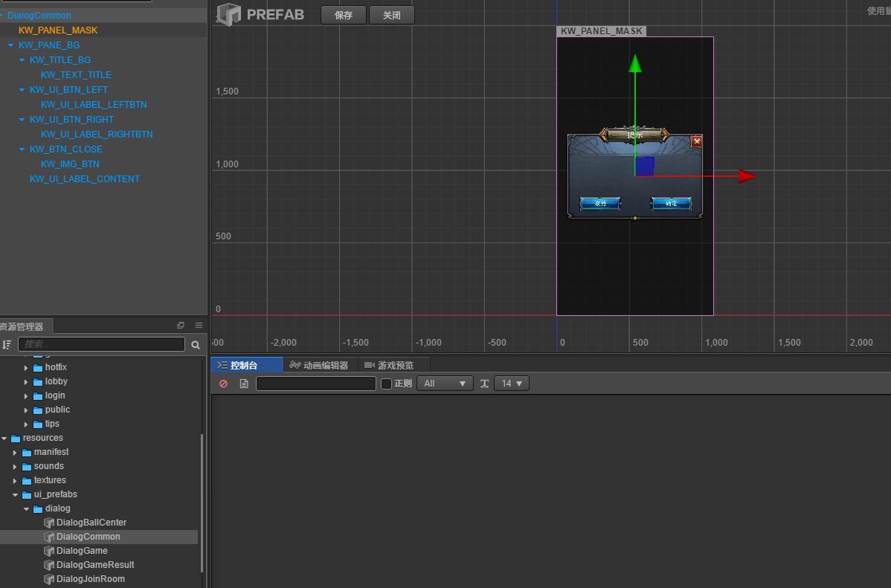Enable the 正则 regex checkbox

coord(387,384)
